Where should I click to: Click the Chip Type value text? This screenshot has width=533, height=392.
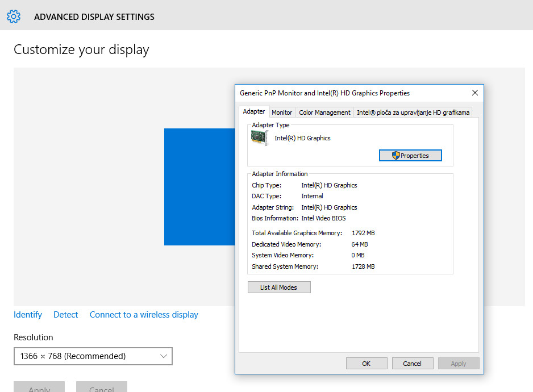329,185
